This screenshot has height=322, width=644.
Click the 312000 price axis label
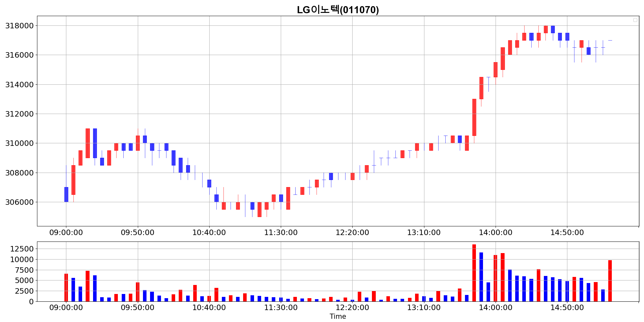tap(19, 114)
